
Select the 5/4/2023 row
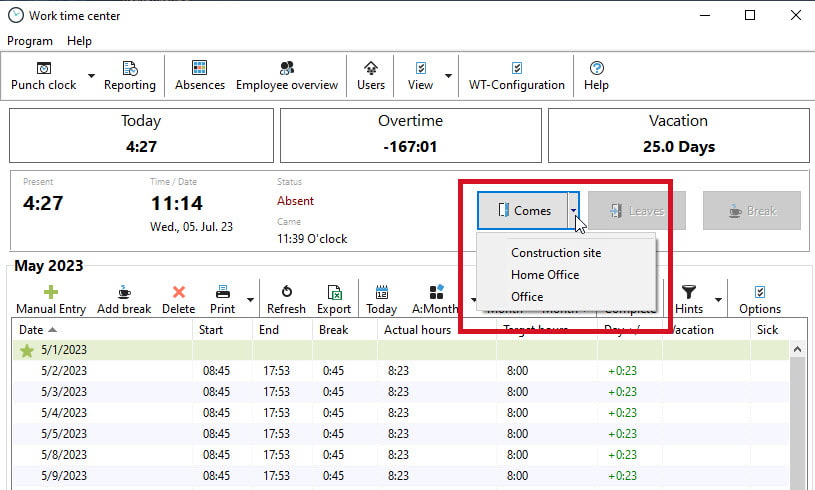(x=400, y=413)
